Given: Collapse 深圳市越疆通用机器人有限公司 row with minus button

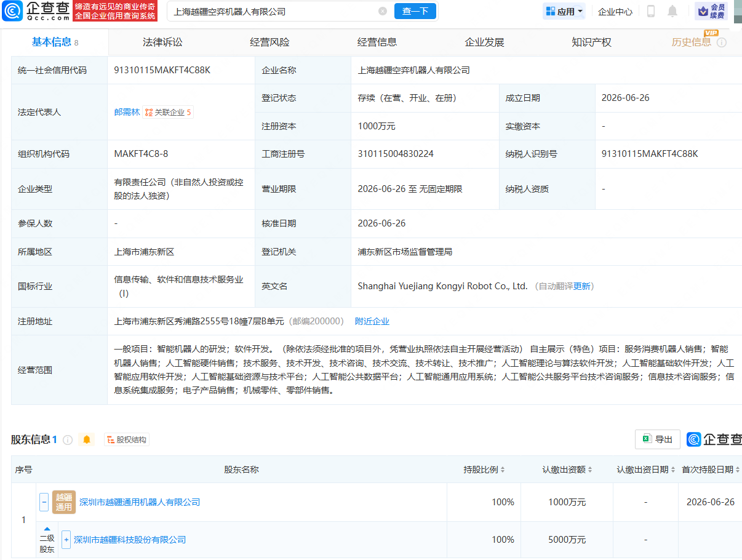Looking at the screenshot, I should (44, 502).
